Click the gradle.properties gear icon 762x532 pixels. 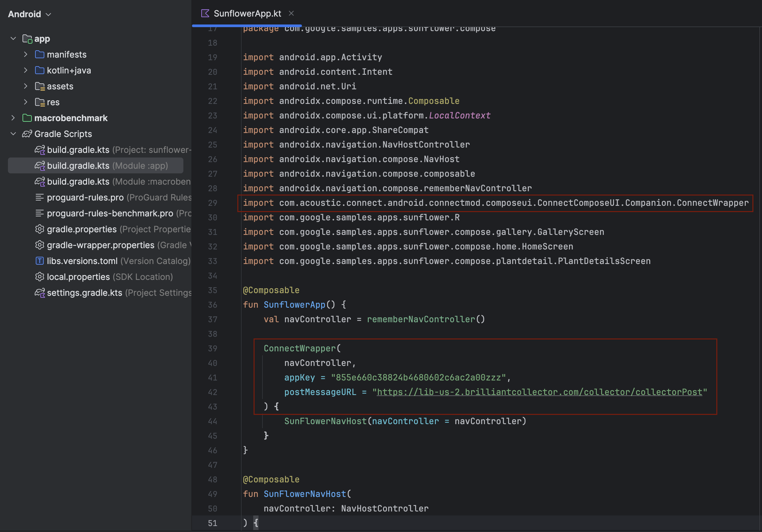pos(39,229)
